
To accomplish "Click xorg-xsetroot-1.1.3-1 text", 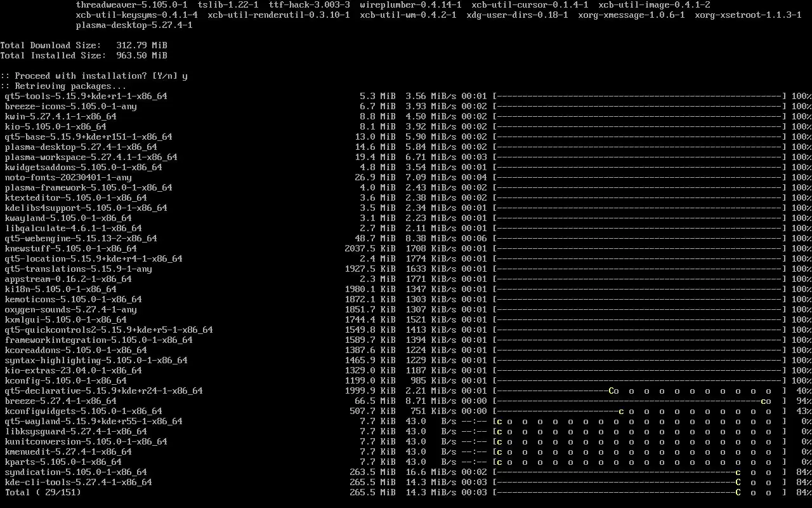I will (749, 15).
